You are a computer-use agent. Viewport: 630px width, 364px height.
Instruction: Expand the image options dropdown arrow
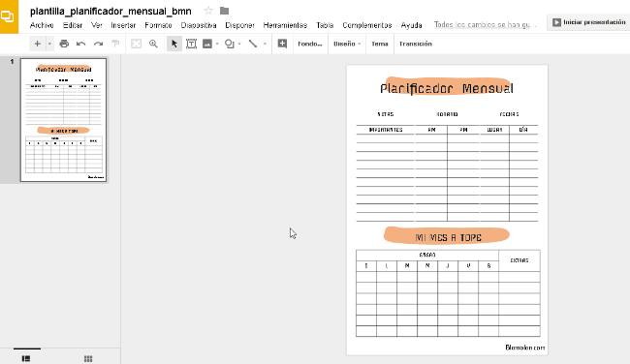(x=217, y=44)
